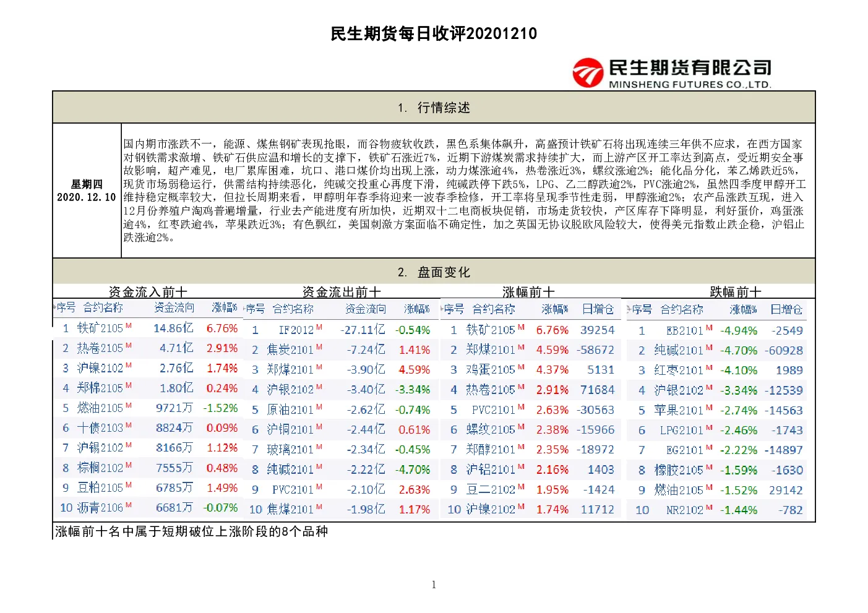This screenshot has height=613, width=868.
Task: Click contract 焦炭2101
Action: tap(290, 350)
